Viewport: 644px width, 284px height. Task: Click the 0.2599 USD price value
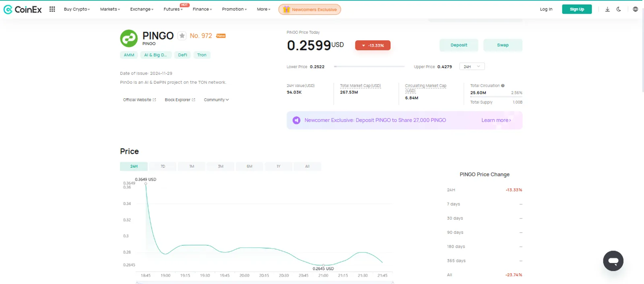315,45
